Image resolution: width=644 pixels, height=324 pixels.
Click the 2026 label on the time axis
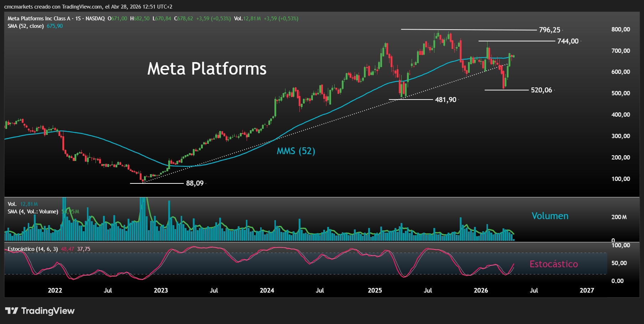481,290
